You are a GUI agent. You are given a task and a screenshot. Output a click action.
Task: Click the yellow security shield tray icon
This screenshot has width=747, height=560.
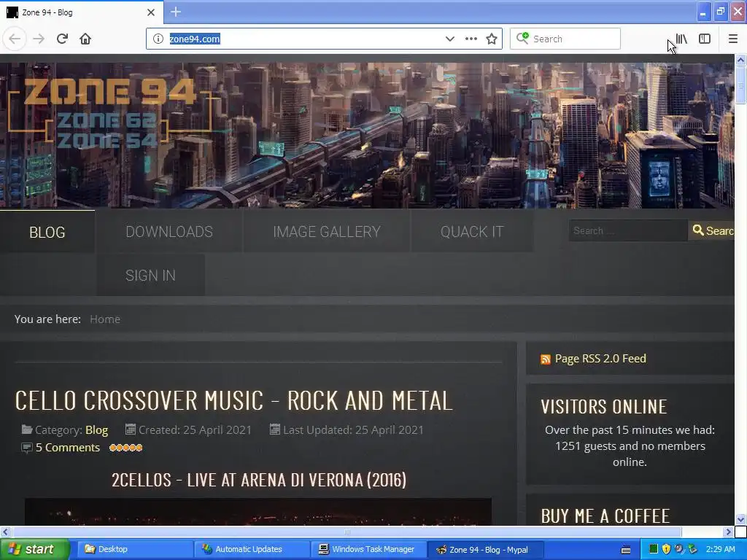[666, 549]
